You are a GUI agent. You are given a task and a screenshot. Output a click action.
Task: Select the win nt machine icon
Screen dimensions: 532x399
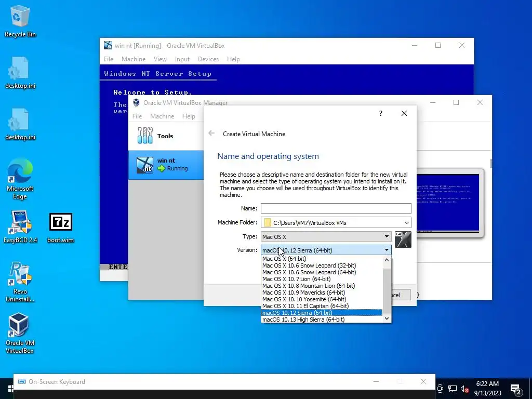point(144,165)
